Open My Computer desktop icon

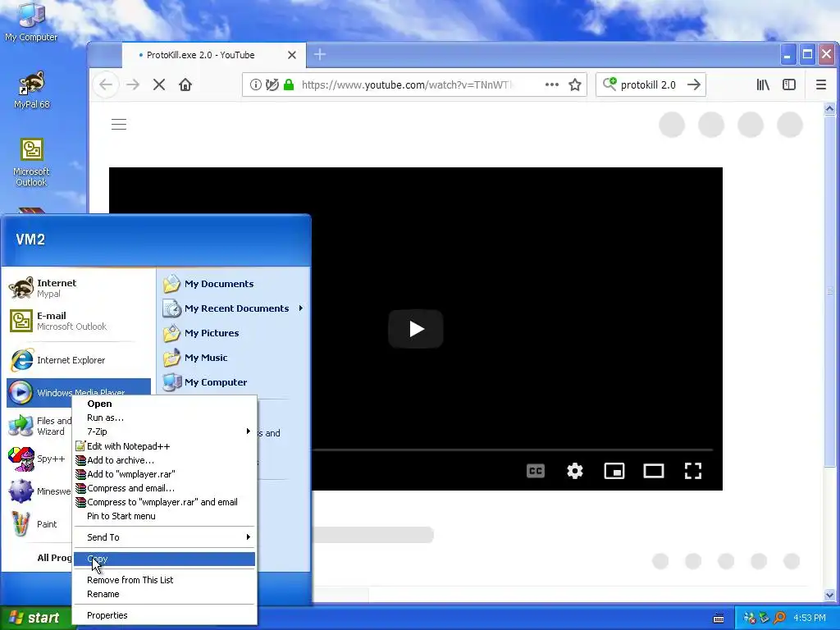click(x=31, y=21)
